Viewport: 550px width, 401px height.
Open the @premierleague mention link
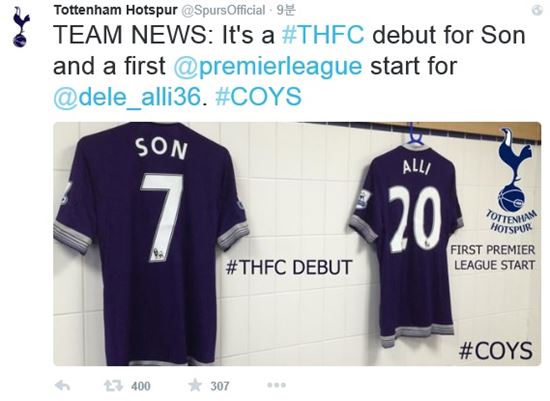(x=268, y=67)
